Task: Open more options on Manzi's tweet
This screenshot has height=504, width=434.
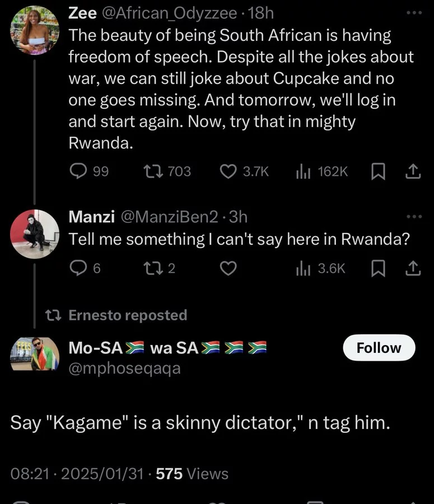Action: click(414, 217)
